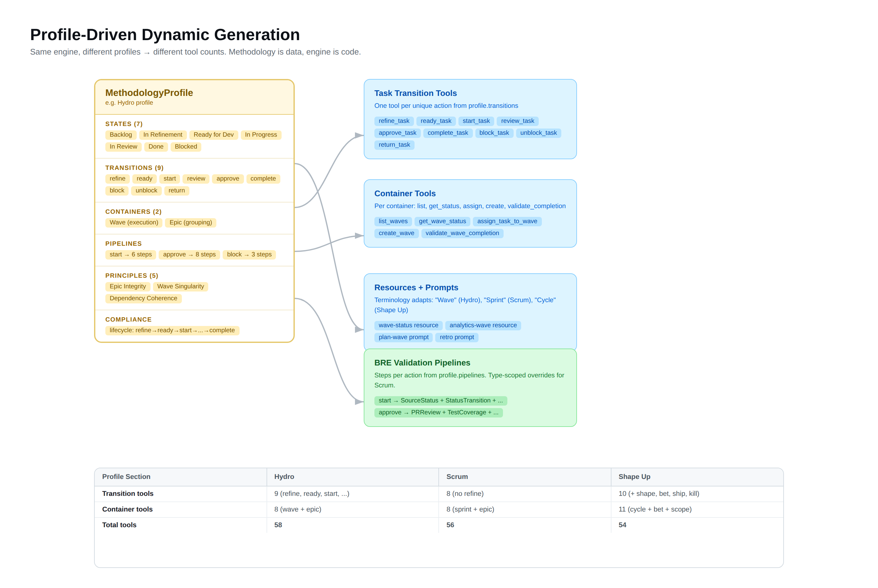Click the ready_task badge
This screenshot has width=878, height=588.
click(436, 121)
